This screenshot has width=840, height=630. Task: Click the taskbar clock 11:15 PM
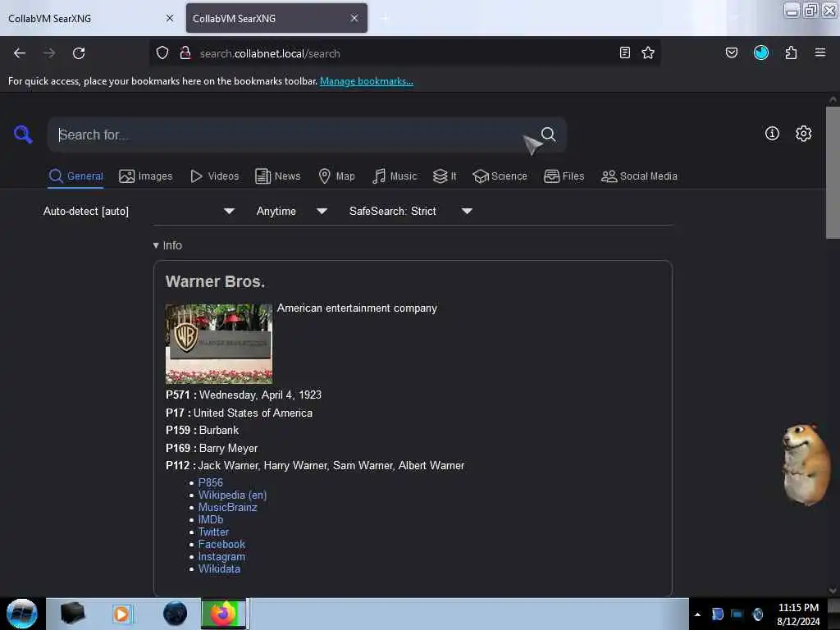click(x=798, y=608)
